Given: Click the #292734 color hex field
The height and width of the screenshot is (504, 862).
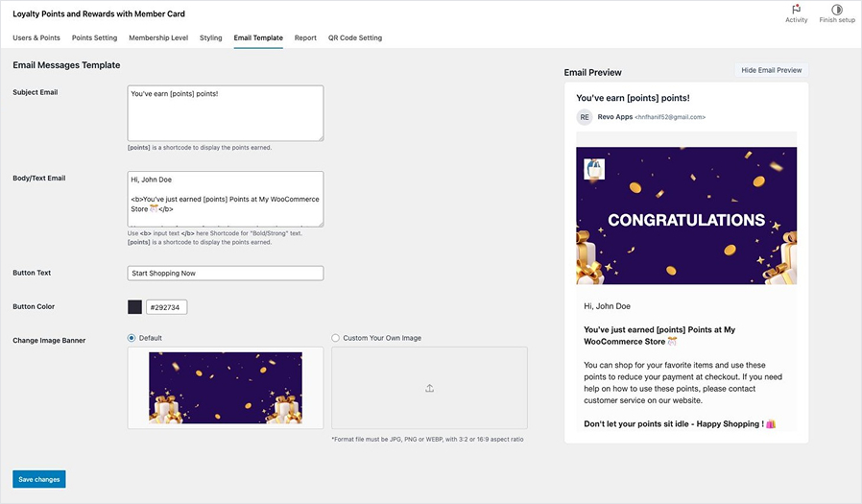Looking at the screenshot, I should (x=167, y=307).
